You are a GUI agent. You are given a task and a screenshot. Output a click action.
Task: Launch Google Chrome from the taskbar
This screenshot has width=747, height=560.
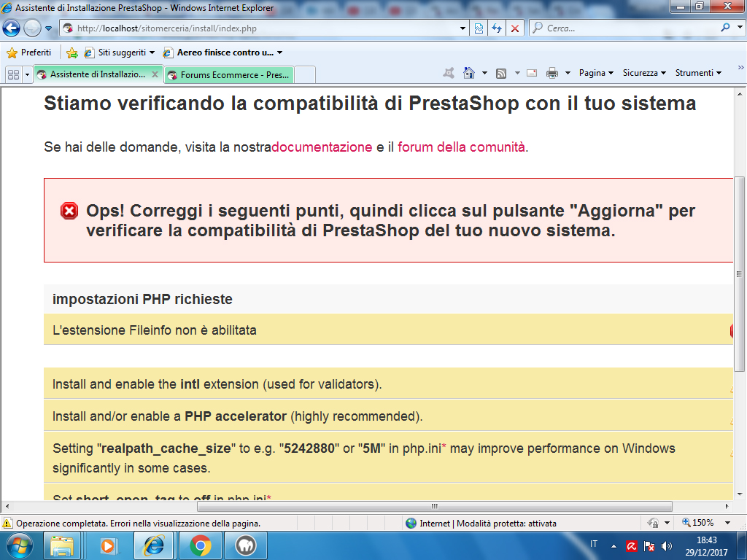coord(200,545)
